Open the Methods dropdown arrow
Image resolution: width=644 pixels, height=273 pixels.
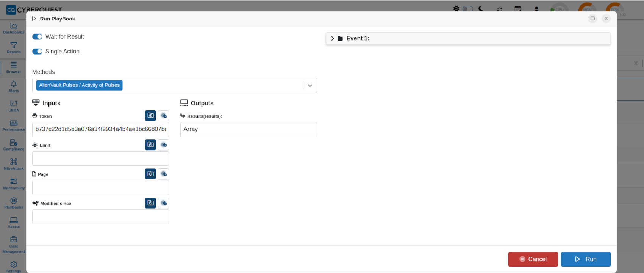(310, 85)
